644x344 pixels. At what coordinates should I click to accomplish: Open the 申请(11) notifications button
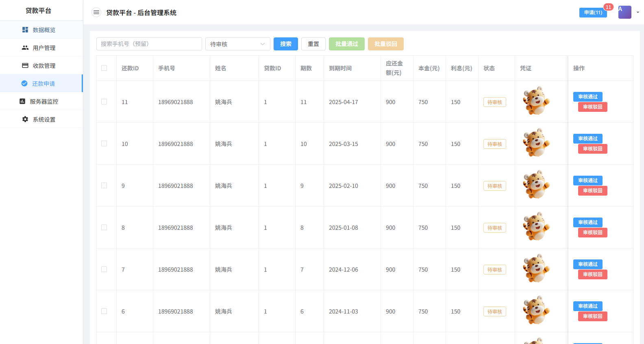[x=593, y=13]
